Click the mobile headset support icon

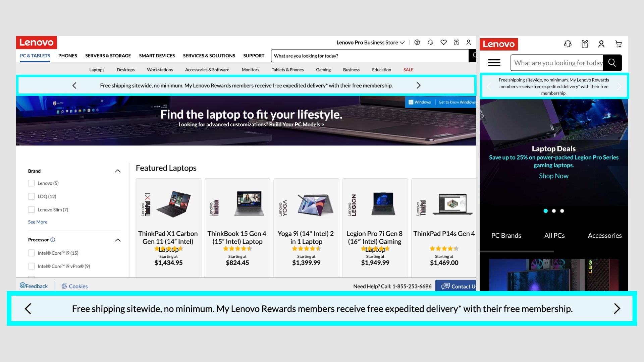click(568, 44)
